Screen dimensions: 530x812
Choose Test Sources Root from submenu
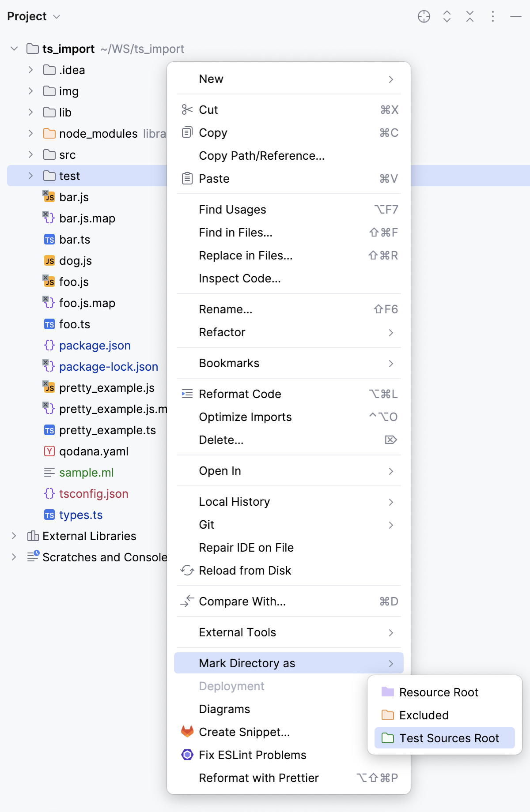(449, 738)
